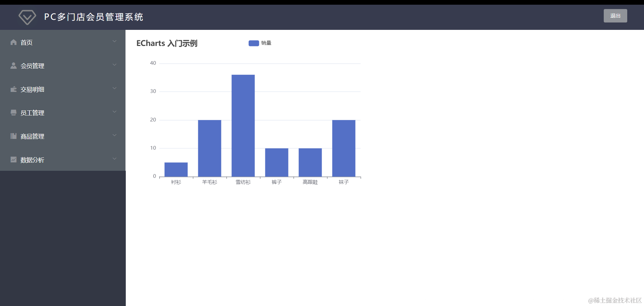Click the chart icon beside 数据分析
The height and width of the screenshot is (306, 644).
click(x=13, y=160)
